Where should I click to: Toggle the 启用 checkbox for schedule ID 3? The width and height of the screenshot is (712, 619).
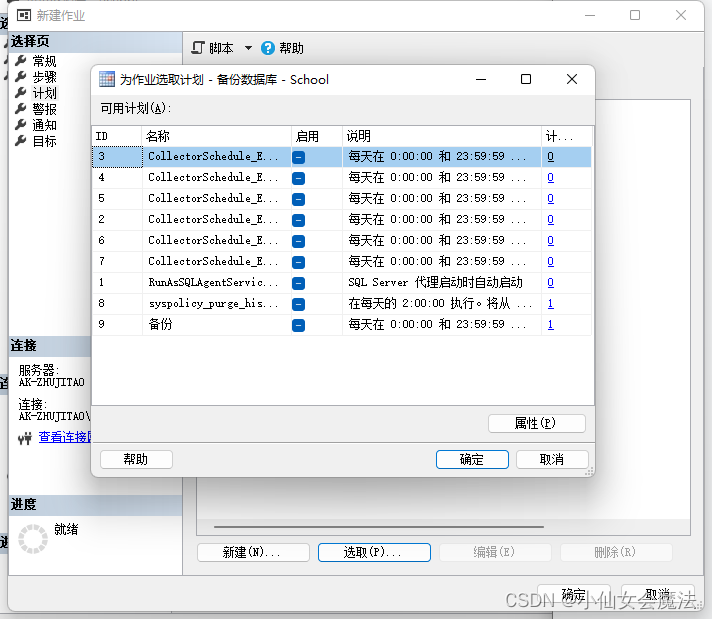point(298,157)
